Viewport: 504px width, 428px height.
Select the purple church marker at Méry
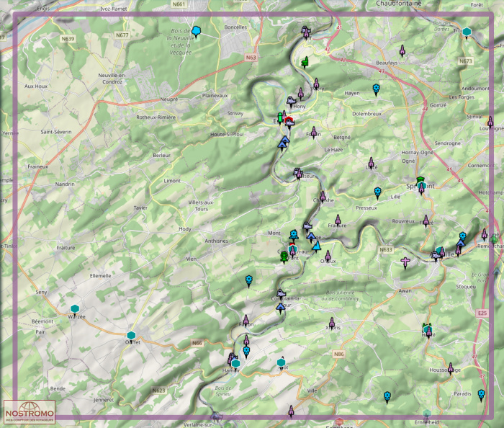316,84
